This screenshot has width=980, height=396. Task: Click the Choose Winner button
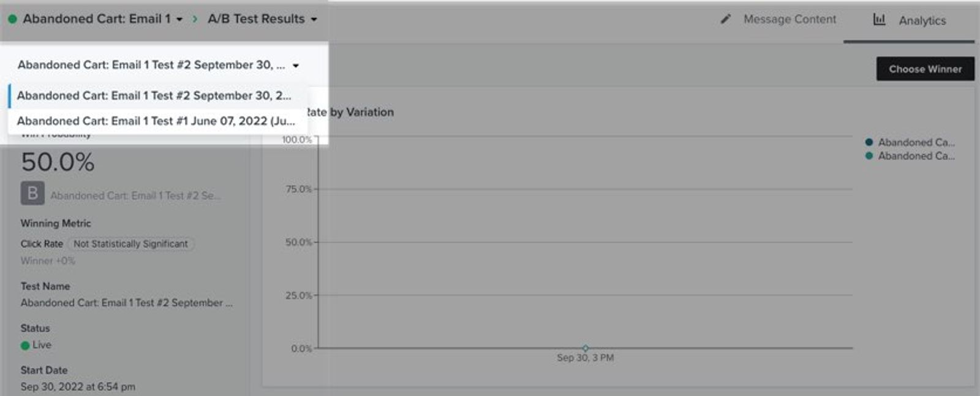(925, 69)
